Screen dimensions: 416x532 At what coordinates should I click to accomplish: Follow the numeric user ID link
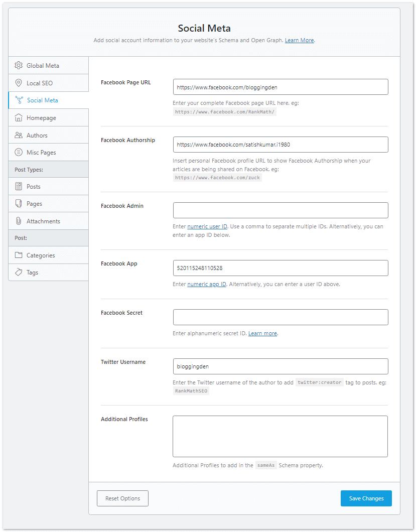(207, 227)
